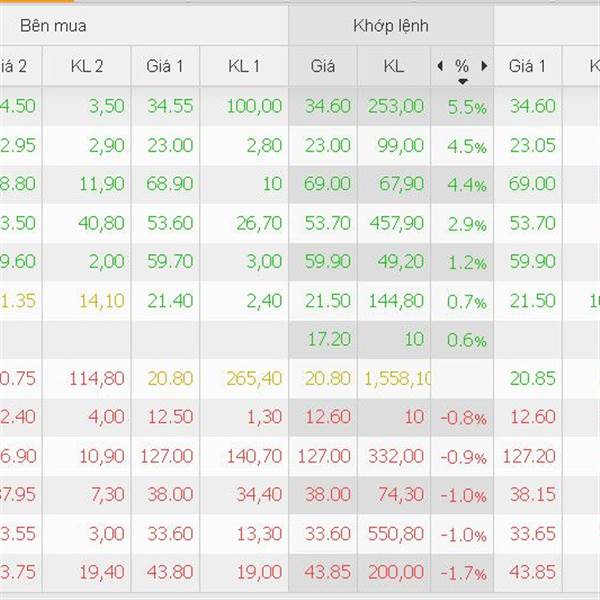Click the 5.5% change cell
600x600 pixels.
tap(467, 108)
